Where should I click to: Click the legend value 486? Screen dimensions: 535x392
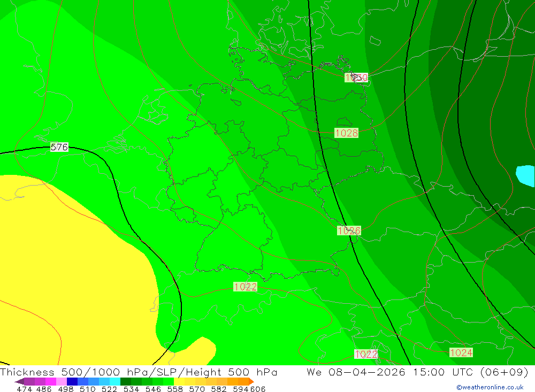tap(44, 389)
